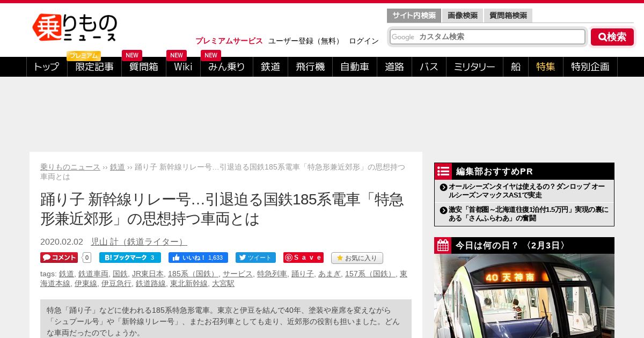The height and width of the screenshot is (338, 644).
Task: Click the article date 2020.02.02
Action: [x=62, y=242]
